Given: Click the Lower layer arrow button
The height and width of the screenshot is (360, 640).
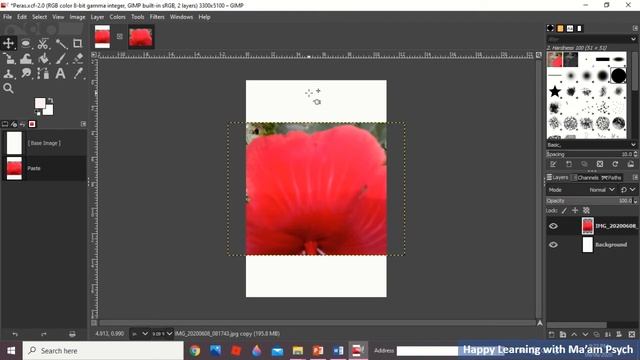Looking at the screenshot, I should point(585,334).
